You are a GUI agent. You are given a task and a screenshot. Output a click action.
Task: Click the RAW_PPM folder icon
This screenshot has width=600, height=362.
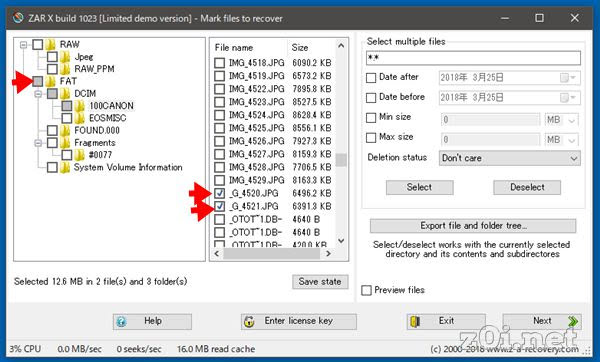click(x=65, y=69)
